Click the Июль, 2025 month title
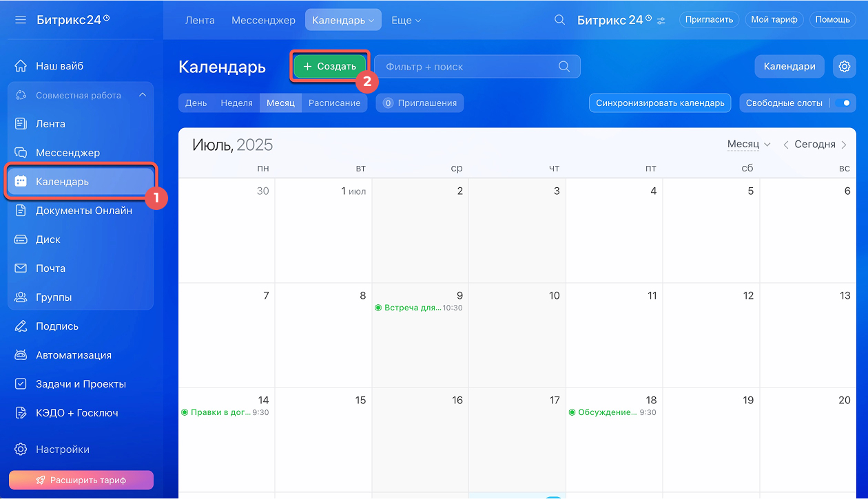Viewport: 868px width, 499px height. pos(233,145)
